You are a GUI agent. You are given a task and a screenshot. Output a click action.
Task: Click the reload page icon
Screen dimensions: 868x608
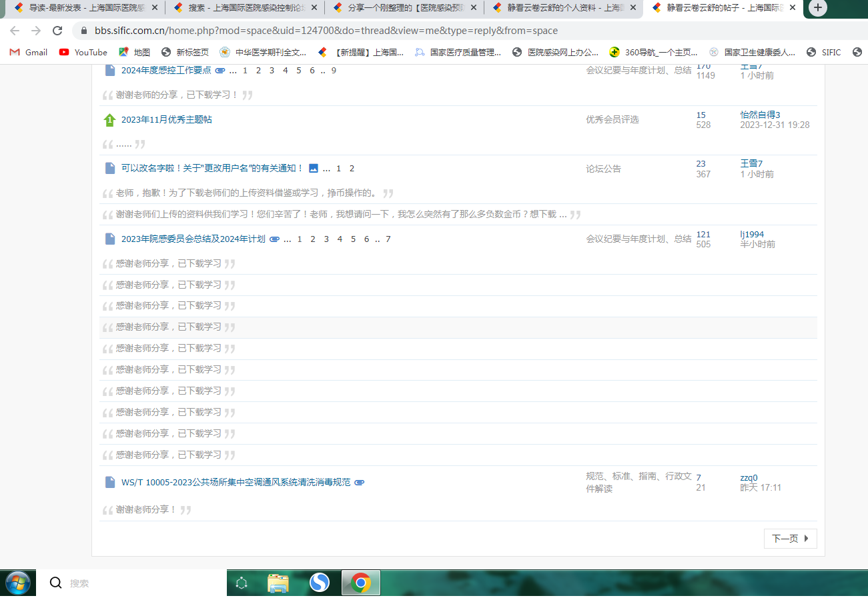coord(57,30)
